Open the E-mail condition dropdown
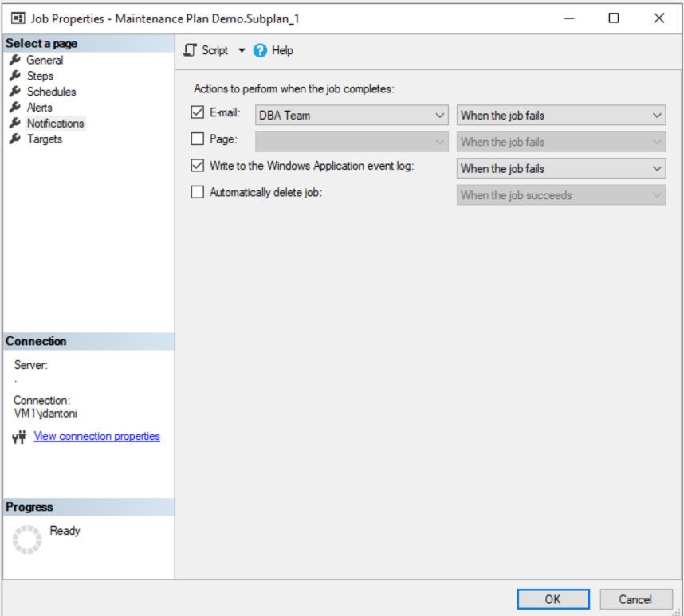This screenshot has height=616, width=684. tap(560, 116)
